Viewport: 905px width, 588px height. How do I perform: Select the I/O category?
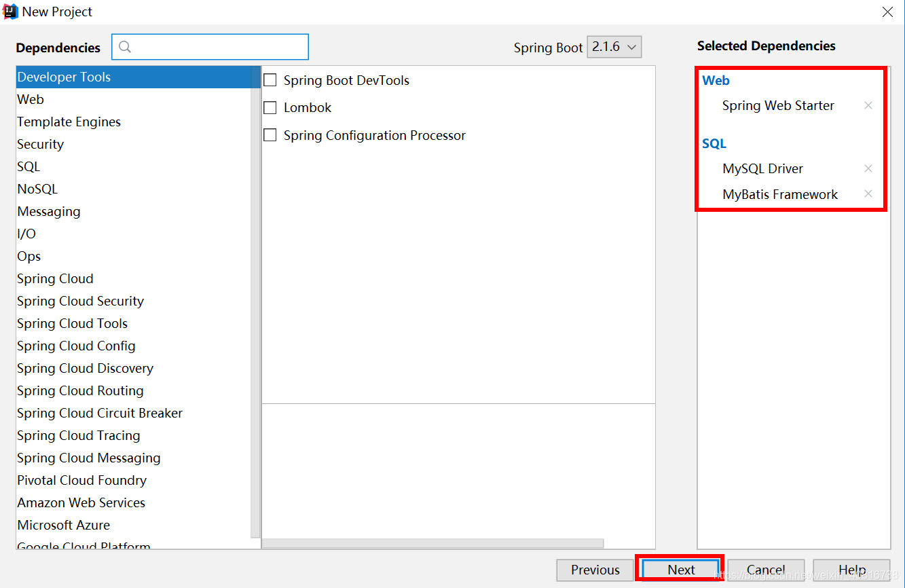(x=133, y=234)
